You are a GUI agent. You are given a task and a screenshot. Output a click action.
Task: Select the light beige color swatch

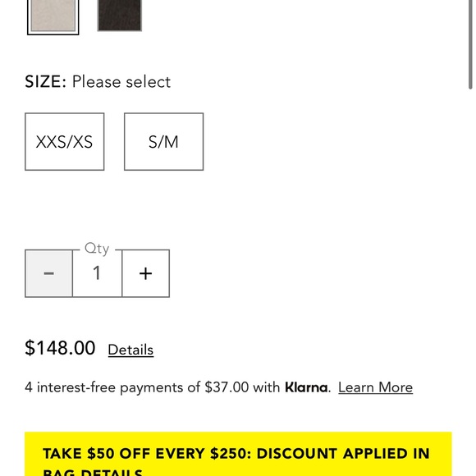pyautogui.click(x=53, y=16)
